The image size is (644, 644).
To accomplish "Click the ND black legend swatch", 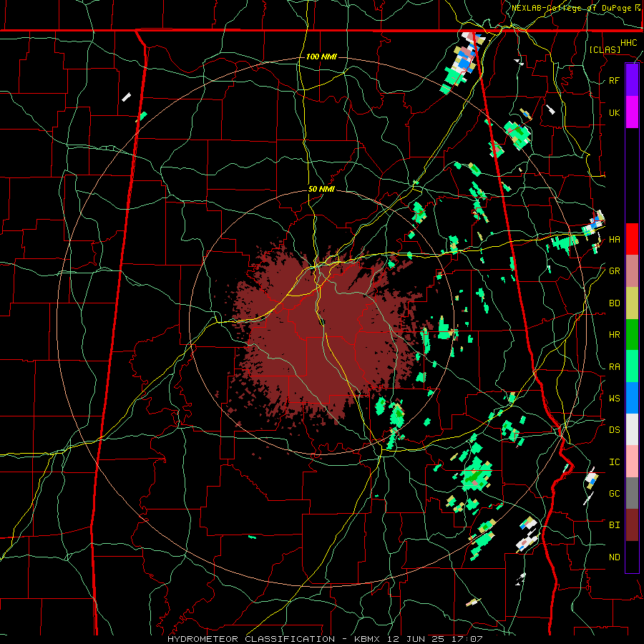I will pos(632,557).
